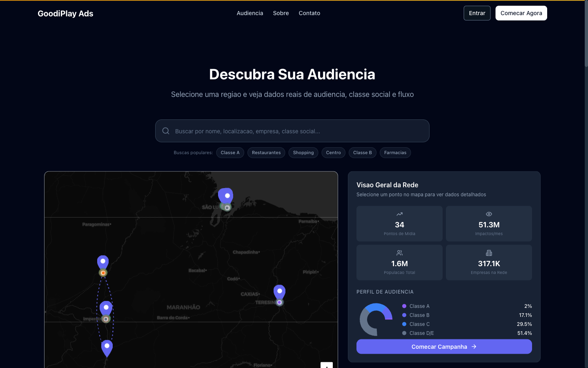Open the Sobre nav item
Image resolution: width=588 pixels, height=368 pixels.
pos(281,13)
